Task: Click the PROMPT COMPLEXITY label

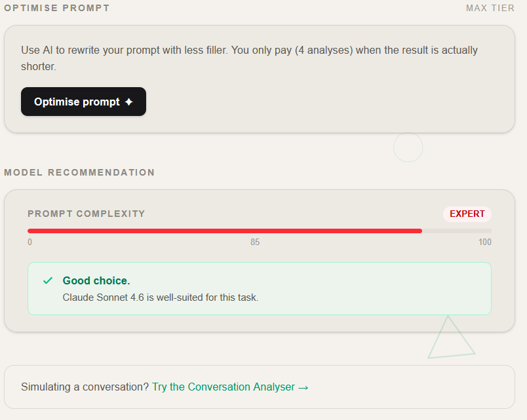Action: [87, 214]
